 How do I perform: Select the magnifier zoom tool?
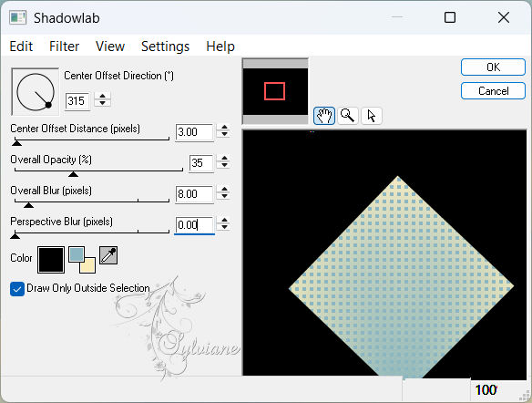pyautogui.click(x=347, y=116)
